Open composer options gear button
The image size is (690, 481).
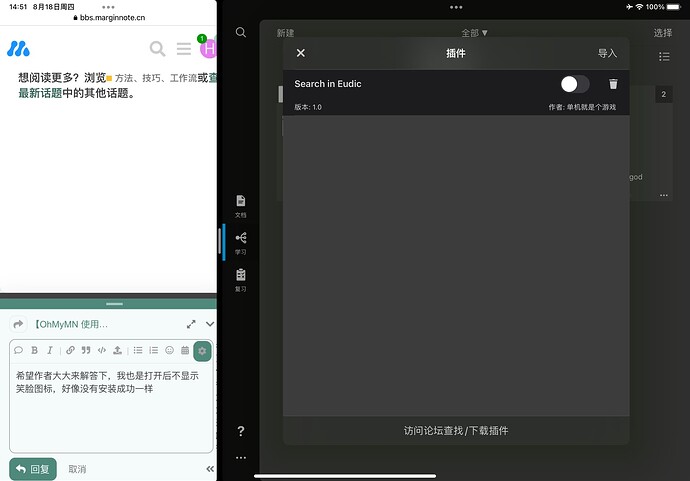click(202, 351)
